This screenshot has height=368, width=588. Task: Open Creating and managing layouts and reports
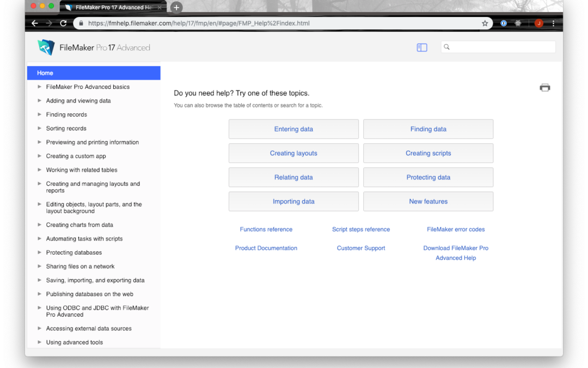[93, 187]
